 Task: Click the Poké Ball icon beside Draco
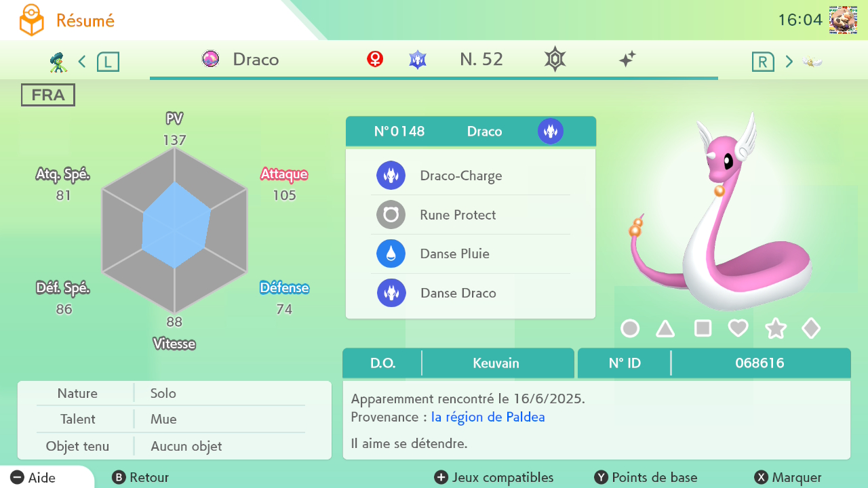click(x=211, y=59)
